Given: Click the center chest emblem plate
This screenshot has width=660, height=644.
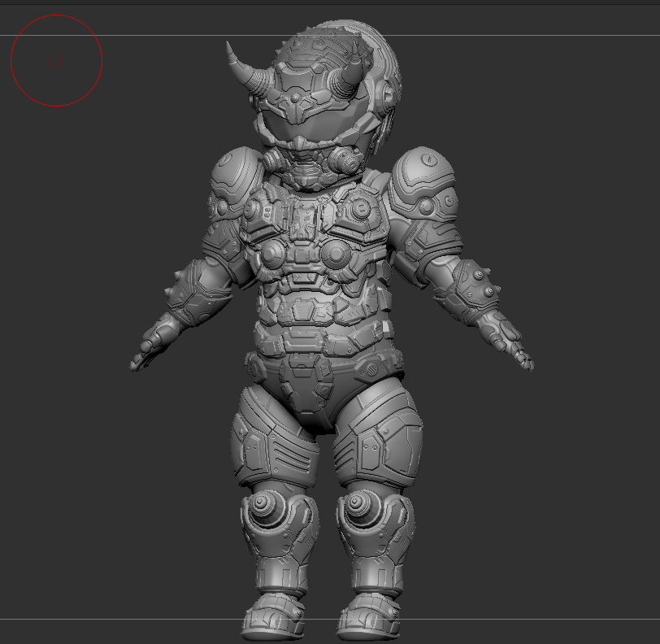Looking at the screenshot, I should tap(304, 220).
